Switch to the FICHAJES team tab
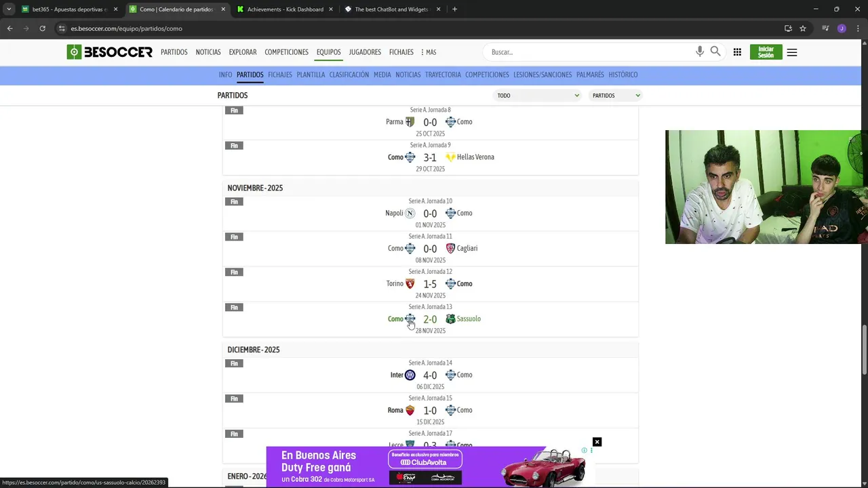Viewport: 868px width, 488px height. tap(280, 75)
